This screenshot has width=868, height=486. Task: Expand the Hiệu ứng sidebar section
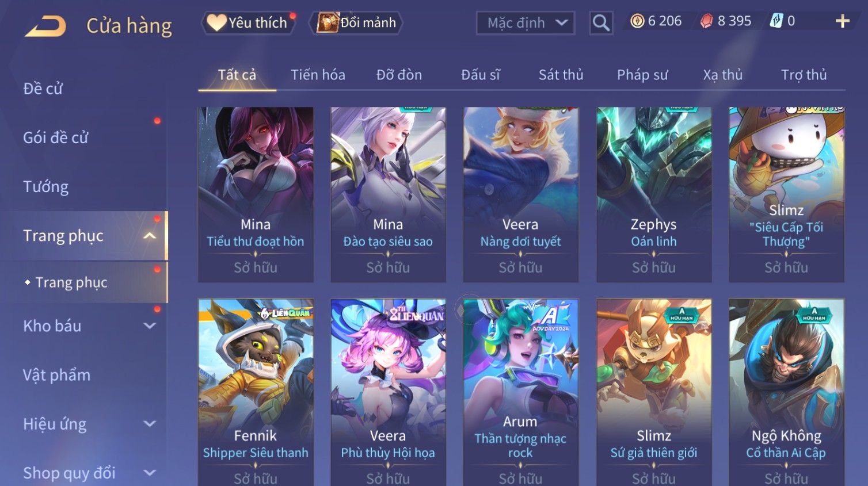tap(150, 424)
